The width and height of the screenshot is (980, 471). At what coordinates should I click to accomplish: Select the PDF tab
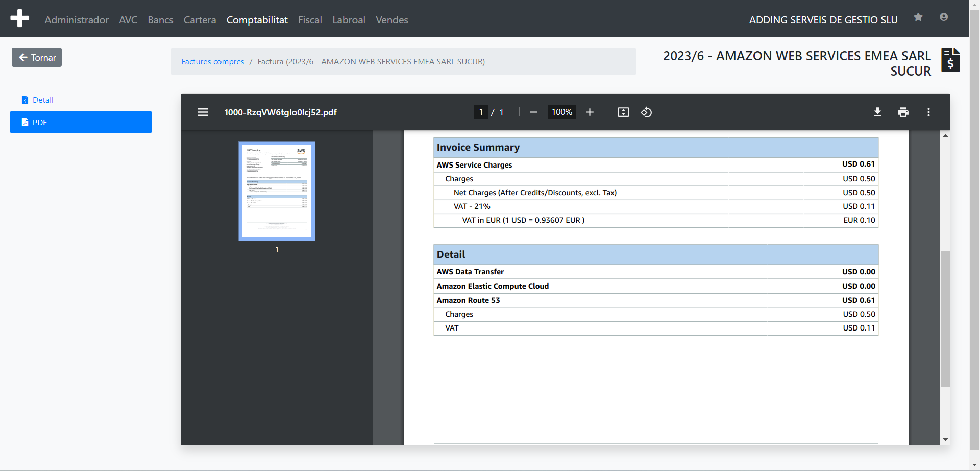click(81, 122)
